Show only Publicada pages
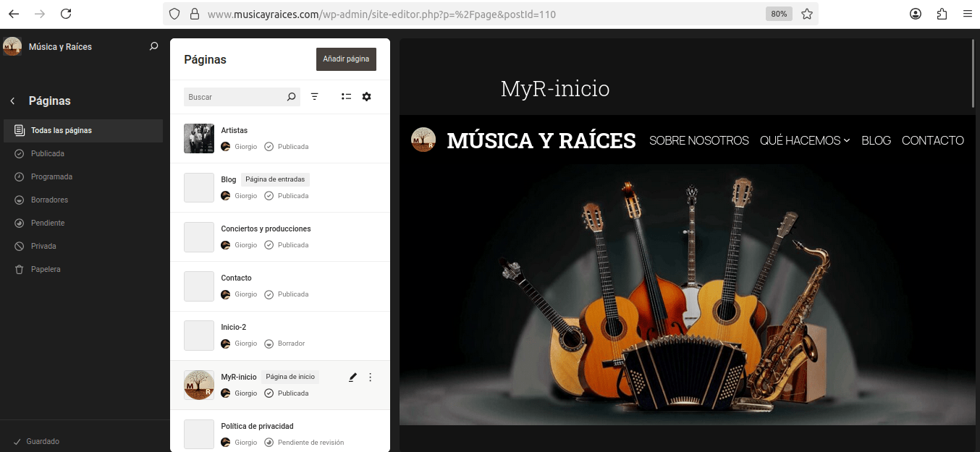The width and height of the screenshot is (980, 452). 48,153
